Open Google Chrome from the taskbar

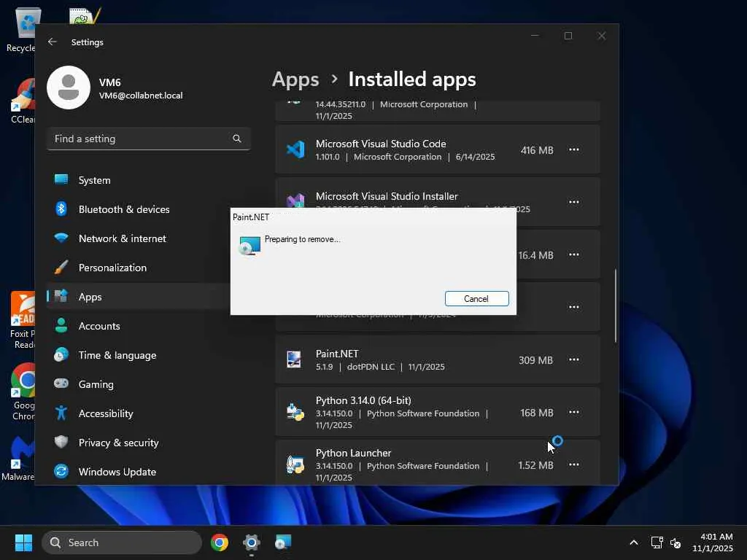(x=219, y=542)
